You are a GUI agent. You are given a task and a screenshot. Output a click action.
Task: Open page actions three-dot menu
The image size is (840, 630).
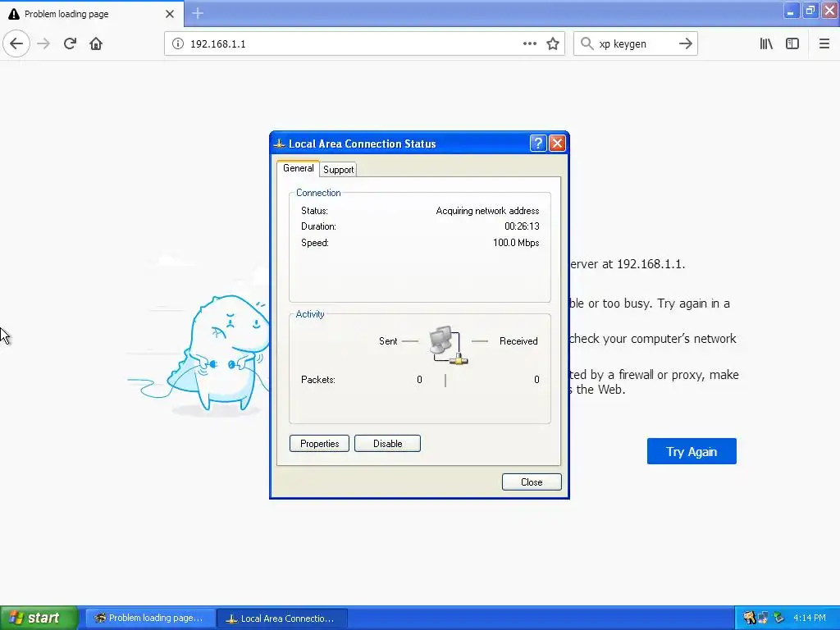(529, 43)
